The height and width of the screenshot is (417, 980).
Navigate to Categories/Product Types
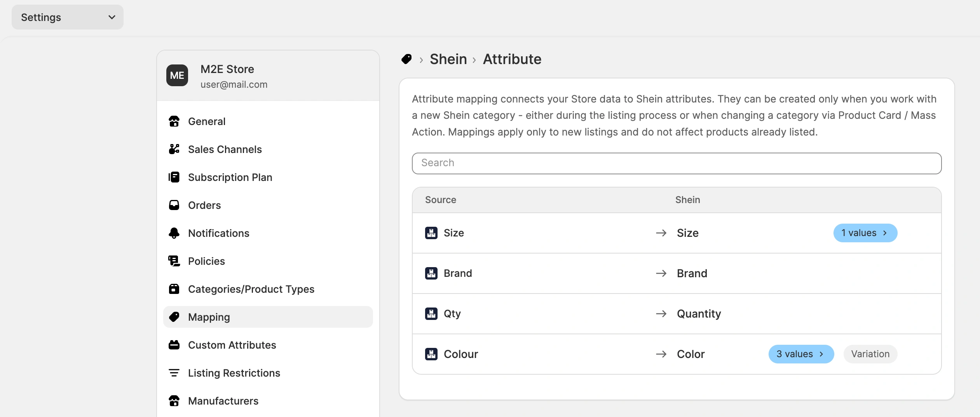[268, 289]
